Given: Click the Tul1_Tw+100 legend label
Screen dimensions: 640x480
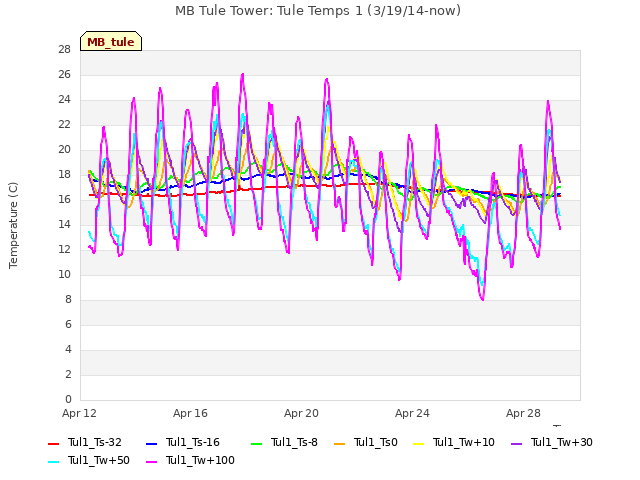Looking at the screenshot, I should pos(200,460).
